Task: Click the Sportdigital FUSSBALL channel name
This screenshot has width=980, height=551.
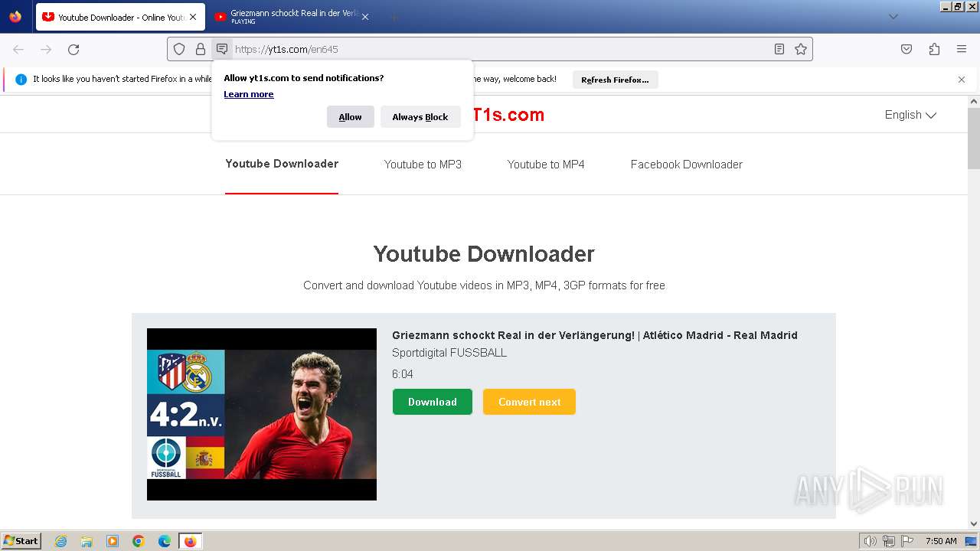Action: [449, 353]
